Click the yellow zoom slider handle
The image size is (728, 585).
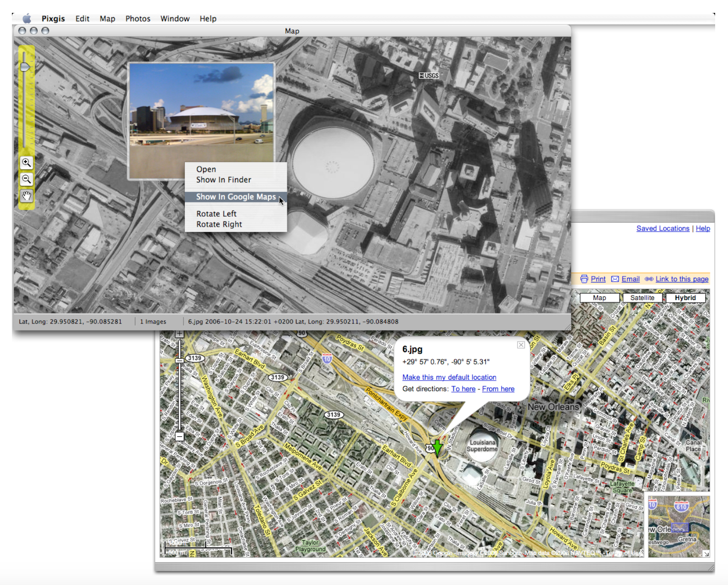coord(25,66)
